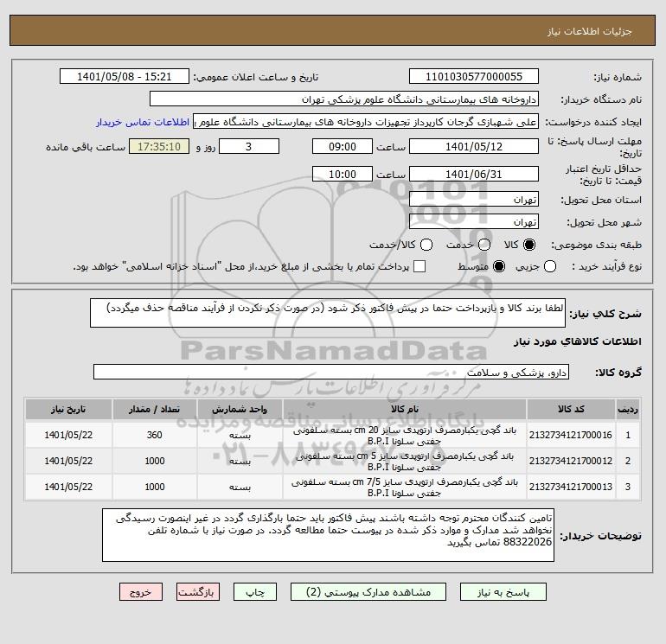Open the اطلاعات تماس خریدار link

[143, 122]
